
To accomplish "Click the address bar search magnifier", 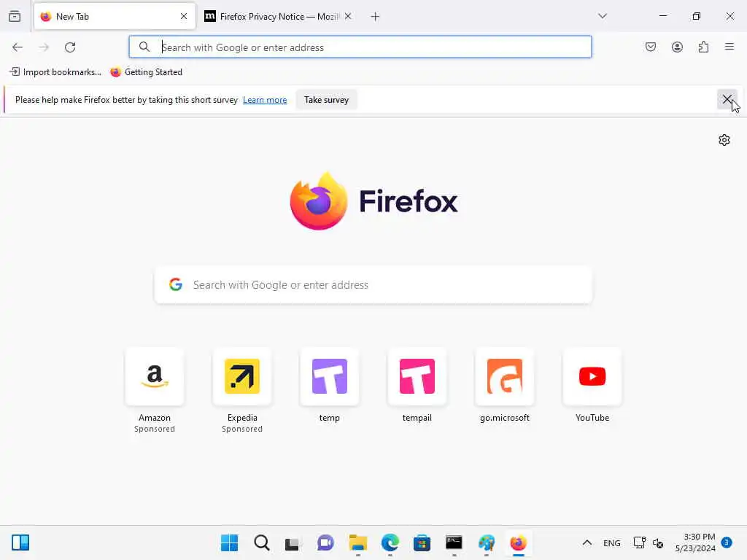I will point(144,47).
